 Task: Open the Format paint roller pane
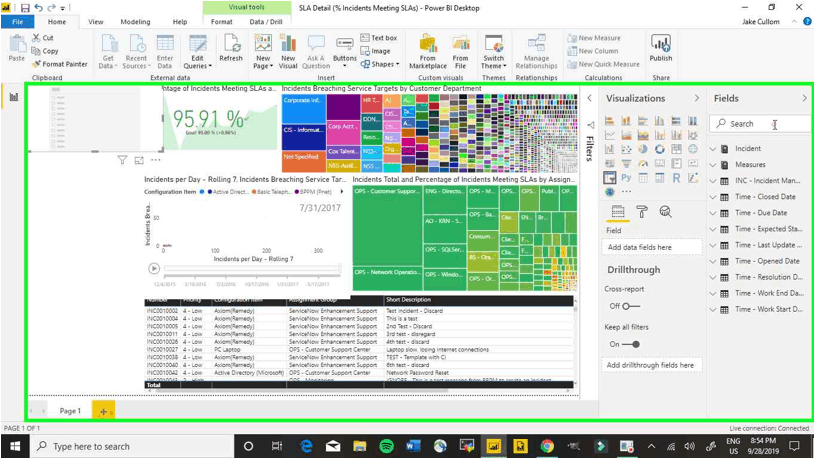642,212
